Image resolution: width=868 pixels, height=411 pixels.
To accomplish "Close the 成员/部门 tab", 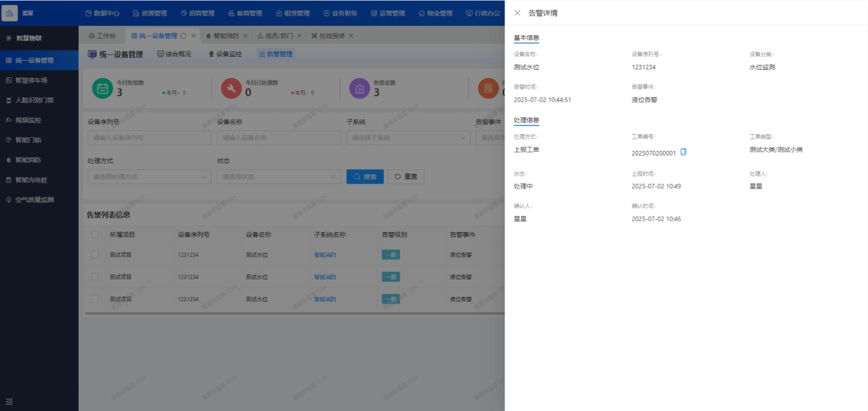I will (299, 36).
